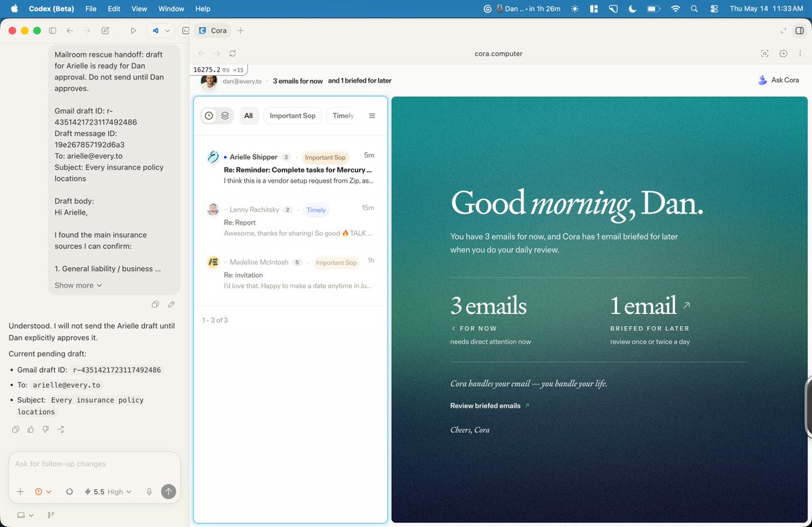The image size is (812, 527).
Task: Give thumbs down to the response
Action: click(x=45, y=429)
